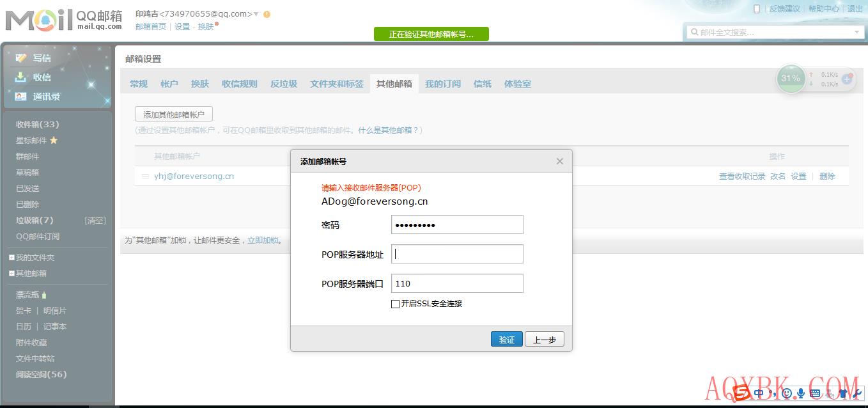Switch to the 收信规则 settings tab
This screenshot has width=868, height=408.
pos(240,84)
